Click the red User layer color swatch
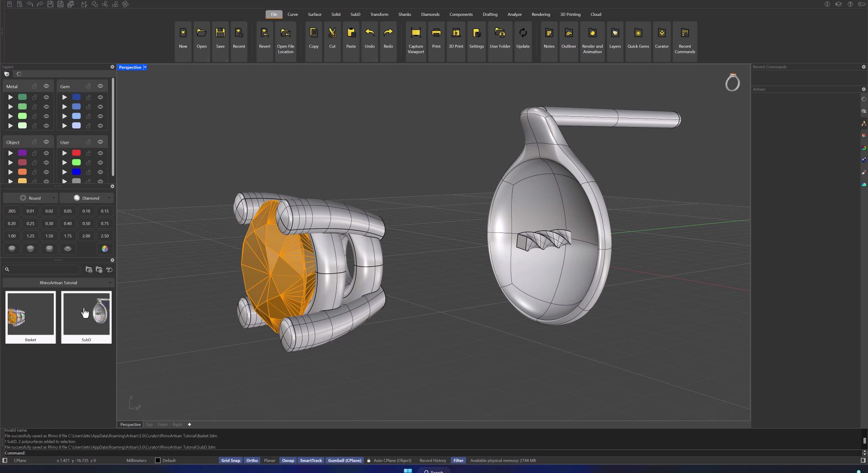Viewport: 868px width, 473px height. [76, 153]
